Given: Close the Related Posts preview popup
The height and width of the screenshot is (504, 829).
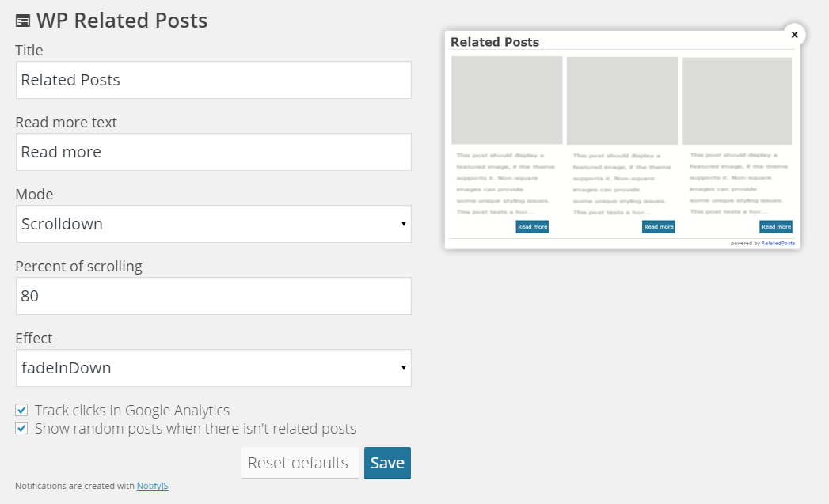Looking at the screenshot, I should pos(794,34).
